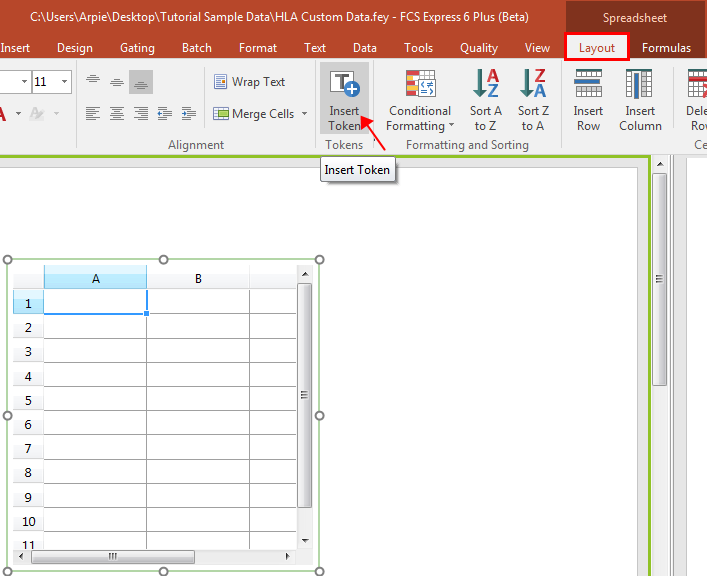Open the Gating ribbon tab
707x576 pixels.
coord(137,47)
